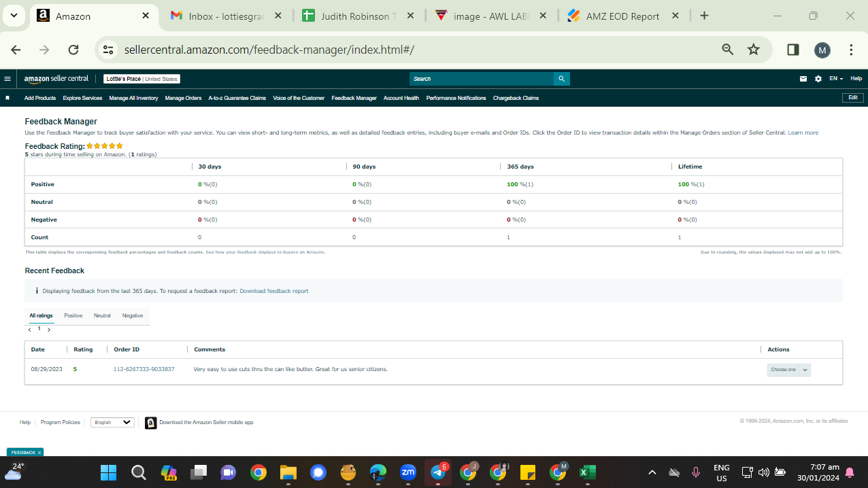Click the Chrome forward arrow

coord(45,50)
